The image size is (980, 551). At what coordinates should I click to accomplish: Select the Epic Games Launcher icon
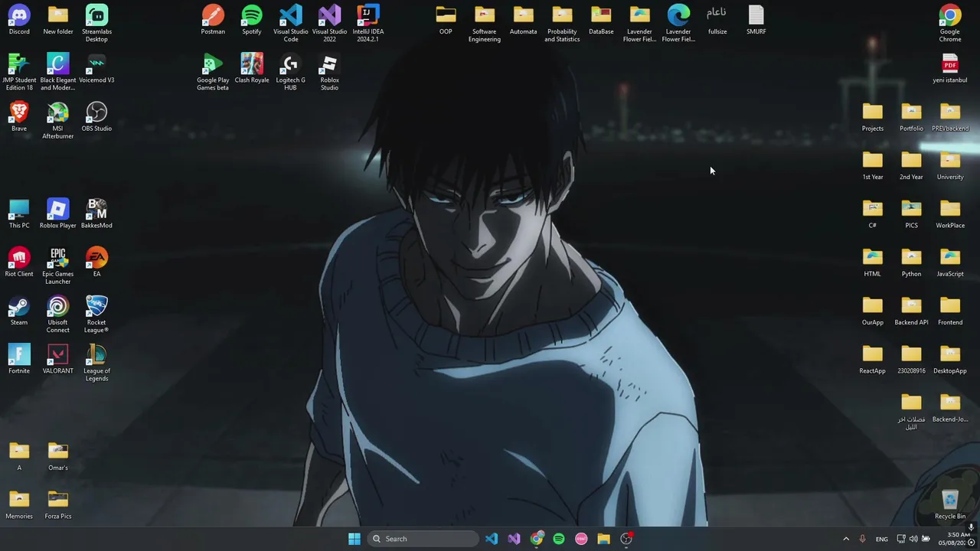tap(58, 266)
